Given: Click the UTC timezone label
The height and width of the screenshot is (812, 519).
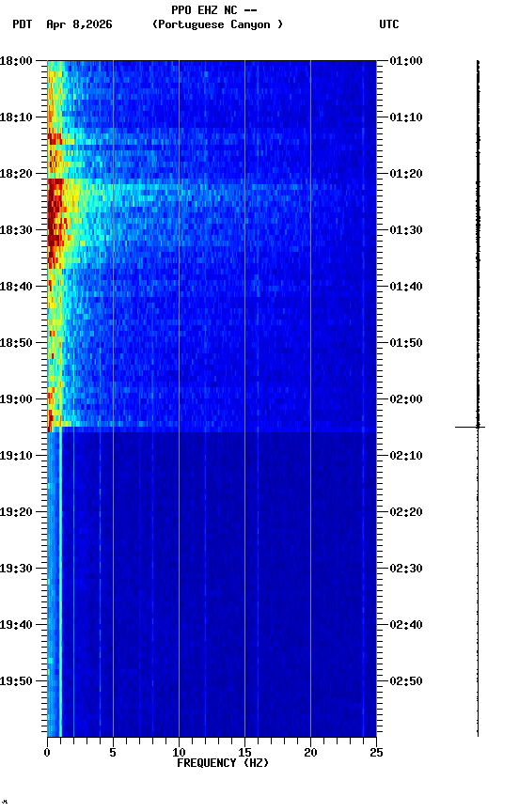Looking at the screenshot, I should pyautogui.click(x=389, y=24).
